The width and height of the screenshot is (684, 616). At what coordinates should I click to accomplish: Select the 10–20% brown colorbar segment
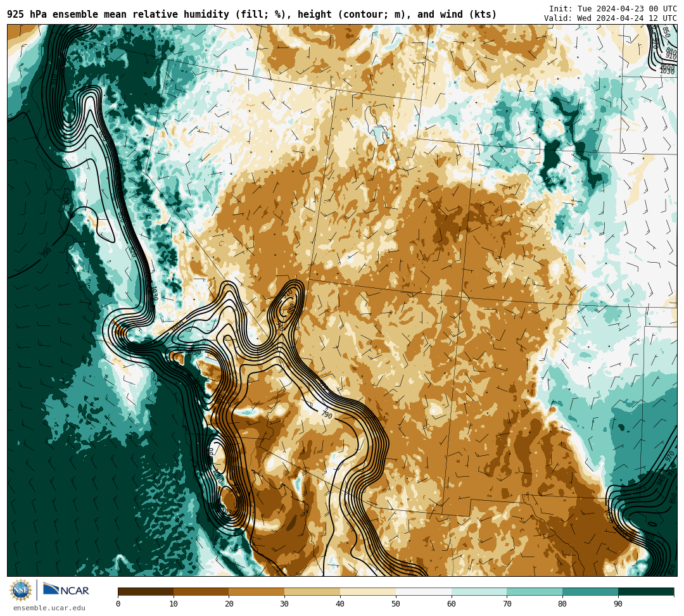[201, 591]
